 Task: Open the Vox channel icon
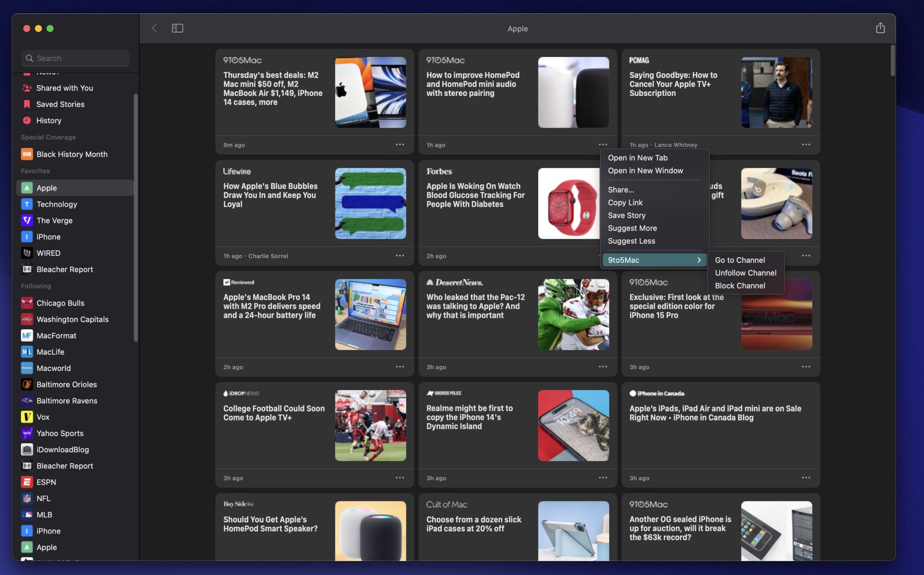click(x=27, y=417)
